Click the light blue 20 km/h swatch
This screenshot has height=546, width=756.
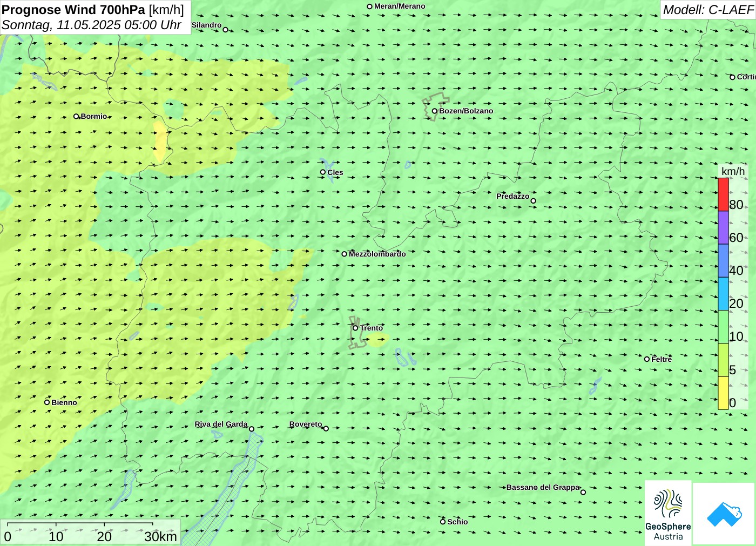pos(723,294)
